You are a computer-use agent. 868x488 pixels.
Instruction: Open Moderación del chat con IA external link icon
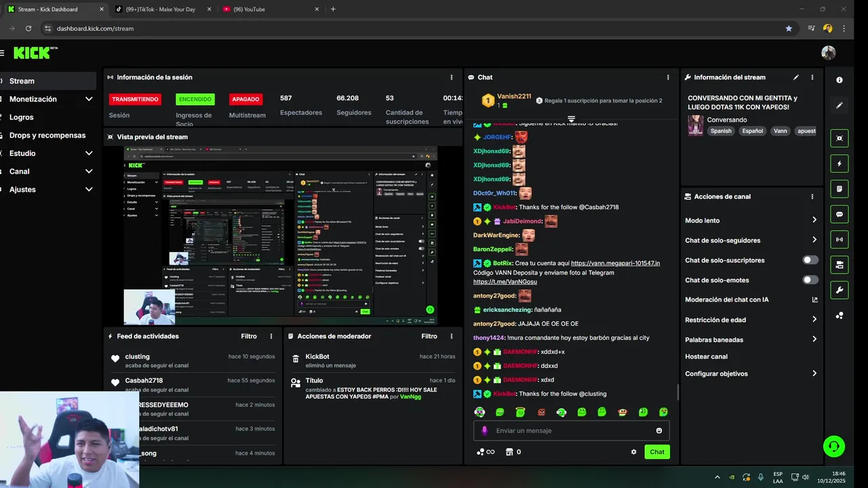[x=814, y=300]
